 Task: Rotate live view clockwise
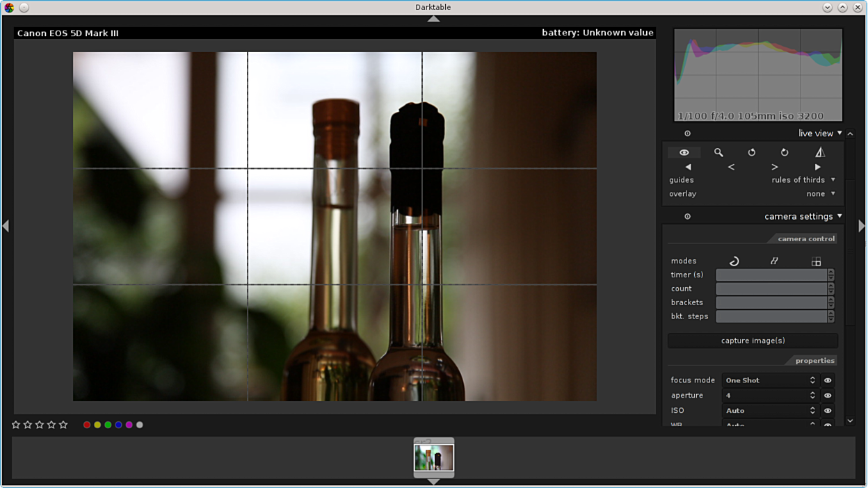tap(785, 152)
